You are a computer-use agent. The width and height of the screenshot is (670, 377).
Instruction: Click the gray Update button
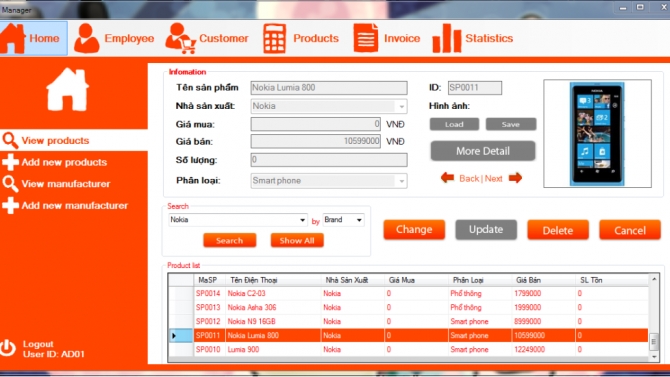coord(486,230)
